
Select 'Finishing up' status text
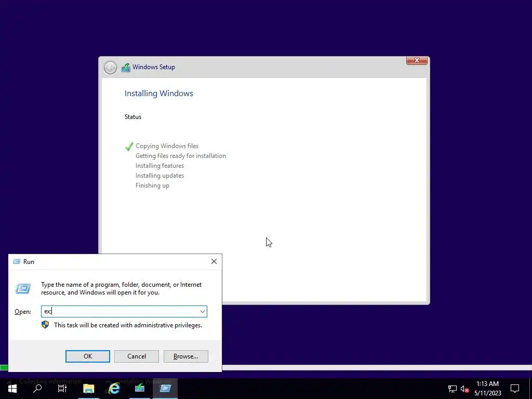point(152,185)
